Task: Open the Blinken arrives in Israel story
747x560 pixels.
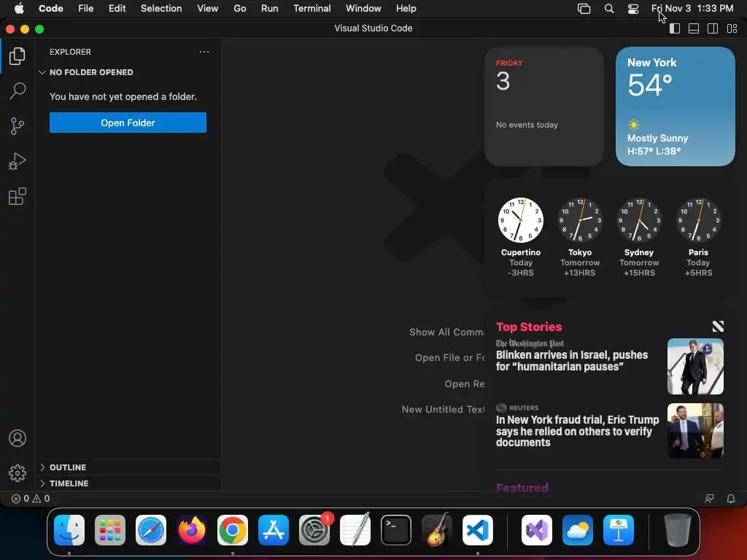Action: click(609, 366)
